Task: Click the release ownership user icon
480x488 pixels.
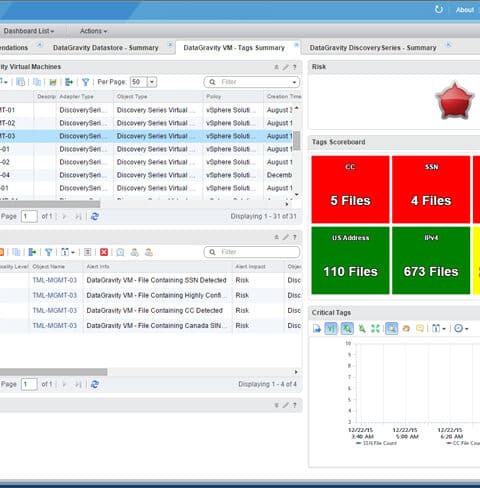Action: pos(149,252)
